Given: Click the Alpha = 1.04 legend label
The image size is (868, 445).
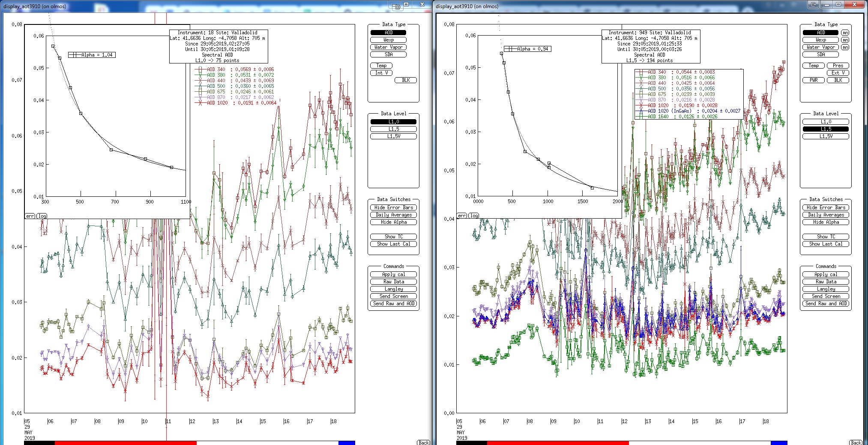Looking at the screenshot, I should tap(92, 55).
